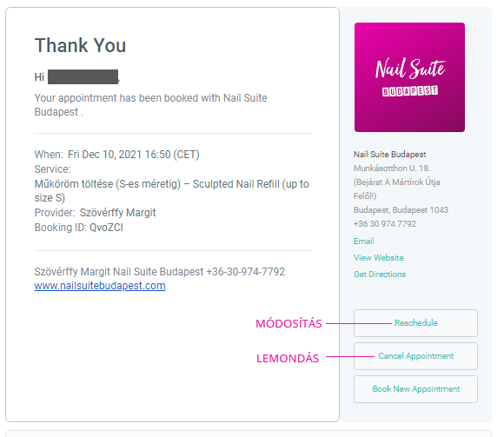The height and width of the screenshot is (437, 504).
Task: Click the Reschedule button
Action: pos(415,323)
